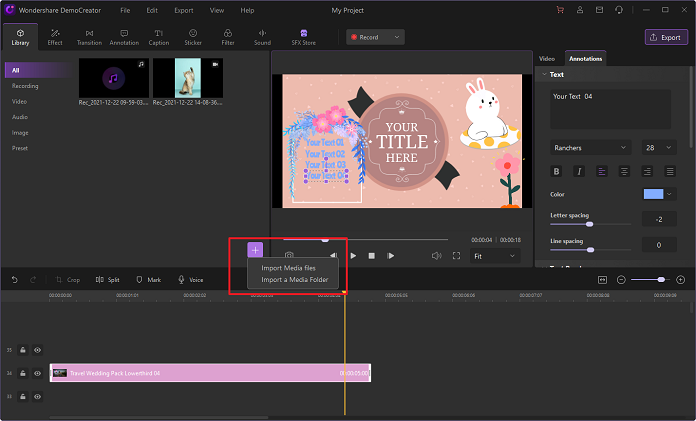Open the File menu
This screenshot has height=421, width=696.
coord(125,10)
